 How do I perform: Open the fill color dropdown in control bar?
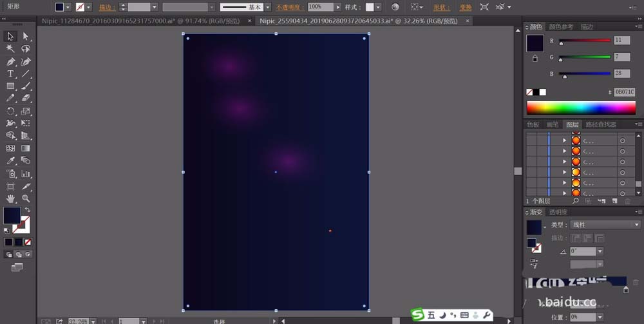pos(68,7)
